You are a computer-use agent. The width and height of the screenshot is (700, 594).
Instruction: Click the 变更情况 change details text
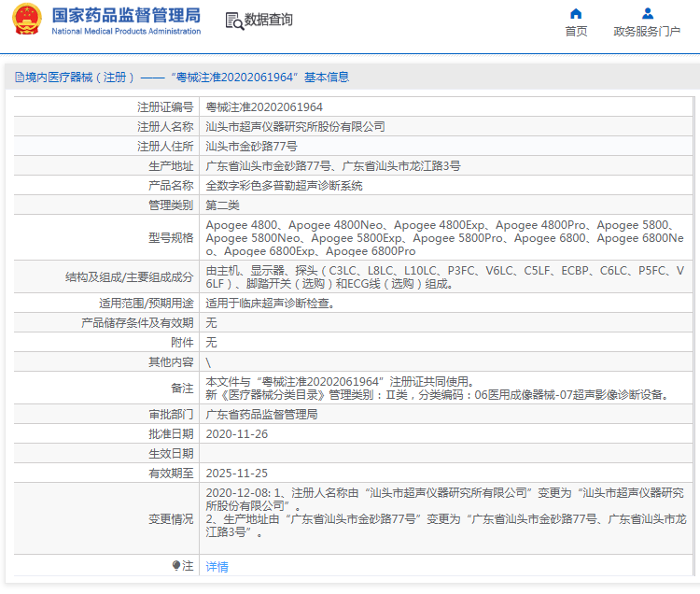click(x=445, y=513)
